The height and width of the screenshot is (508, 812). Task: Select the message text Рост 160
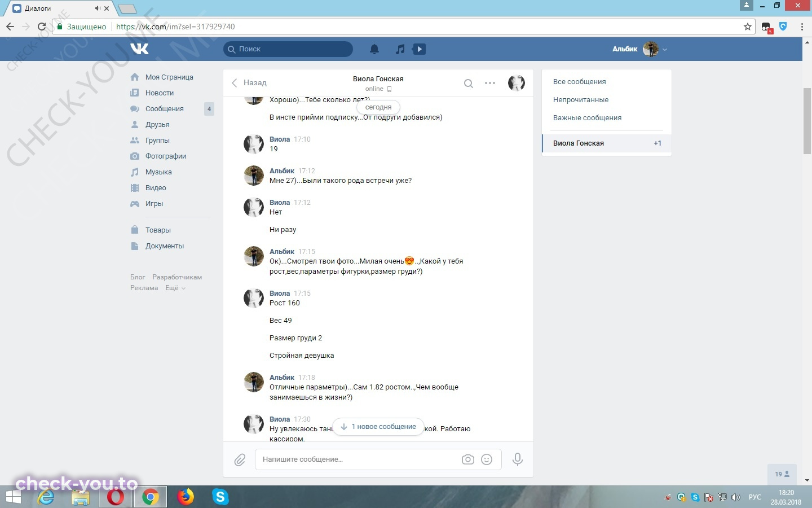pyautogui.click(x=285, y=303)
